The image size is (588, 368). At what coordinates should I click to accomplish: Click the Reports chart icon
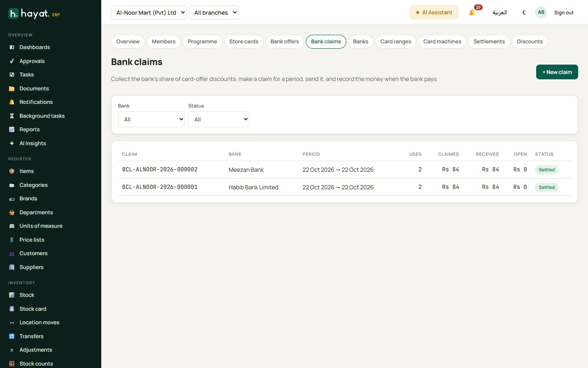tap(12, 130)
